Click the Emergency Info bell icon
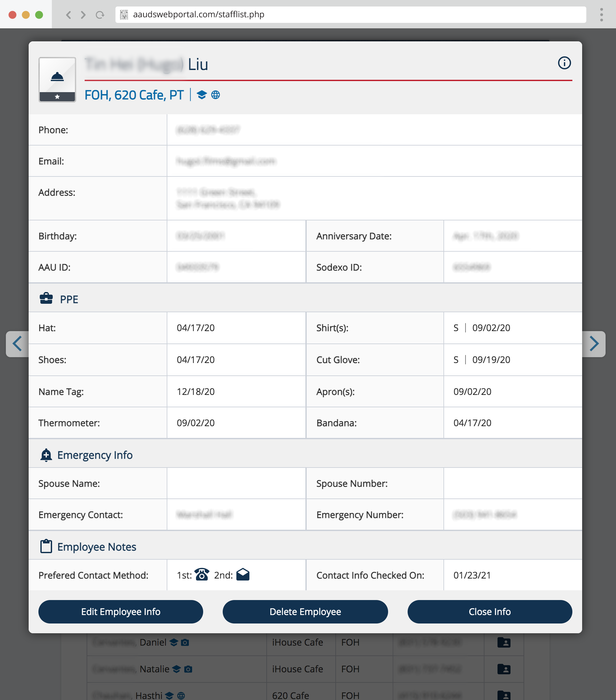Viewport: 616px width, 700px height. click(46, 455)
